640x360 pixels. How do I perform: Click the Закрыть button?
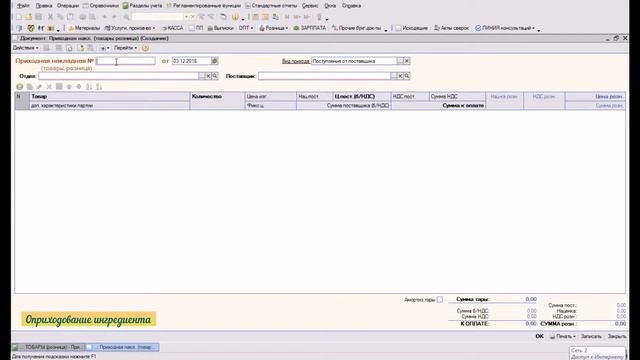[x=617, y=336]
